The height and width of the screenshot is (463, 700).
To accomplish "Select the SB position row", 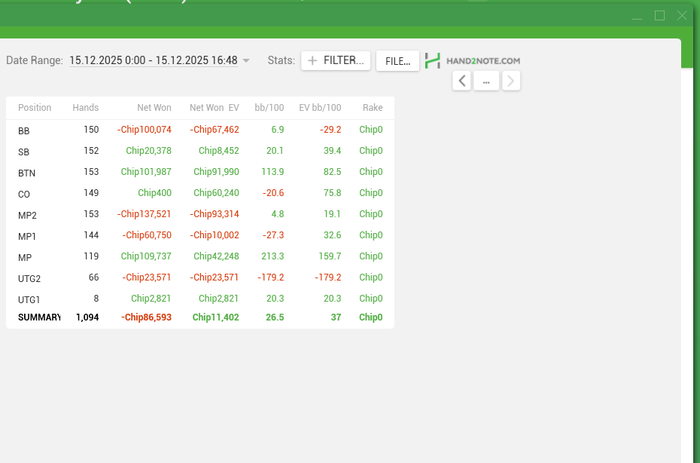I will [200, 151].
